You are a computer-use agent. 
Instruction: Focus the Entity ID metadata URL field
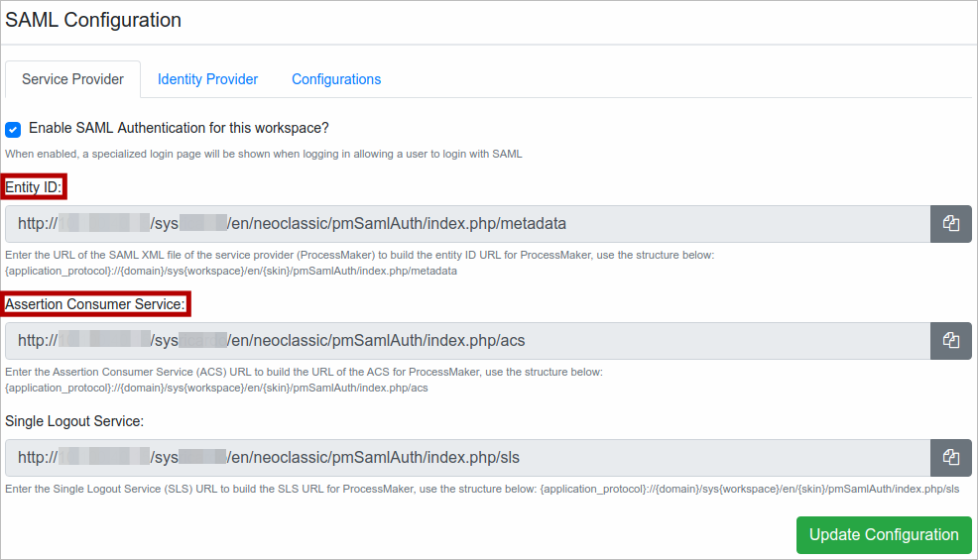pos(466,224)
